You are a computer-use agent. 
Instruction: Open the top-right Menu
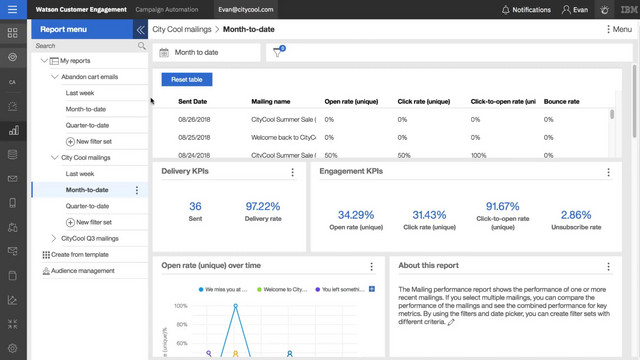coord(619,29)
